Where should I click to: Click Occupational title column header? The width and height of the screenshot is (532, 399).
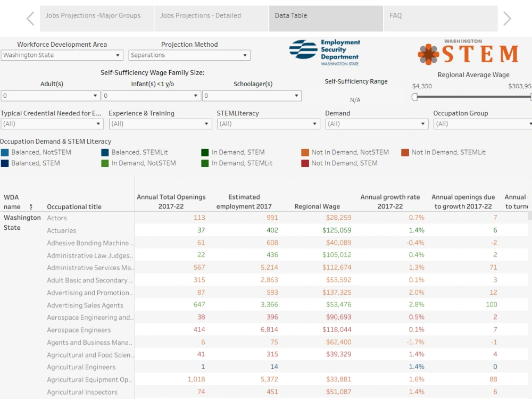(74, 206)
